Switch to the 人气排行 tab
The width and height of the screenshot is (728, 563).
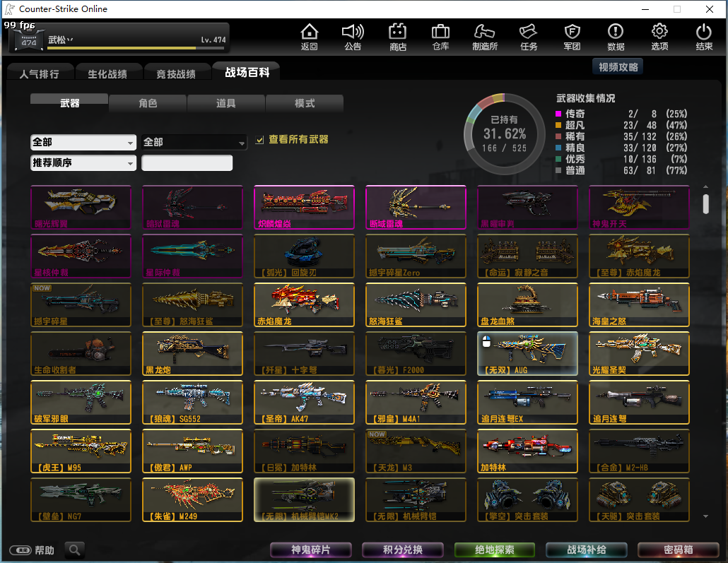click(40, 73)
